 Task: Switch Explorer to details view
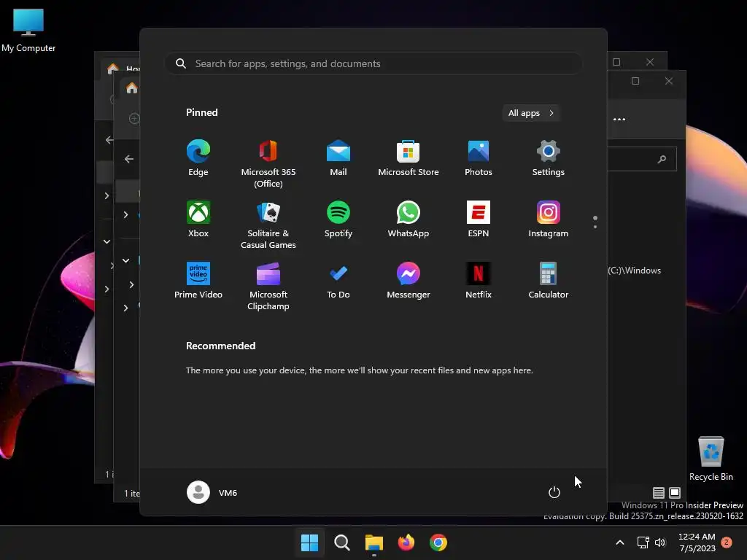point(659,493)
